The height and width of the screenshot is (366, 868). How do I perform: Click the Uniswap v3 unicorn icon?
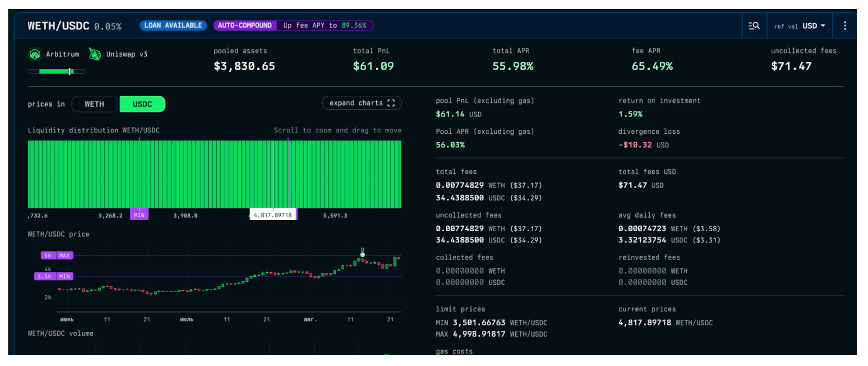point(95,54)
